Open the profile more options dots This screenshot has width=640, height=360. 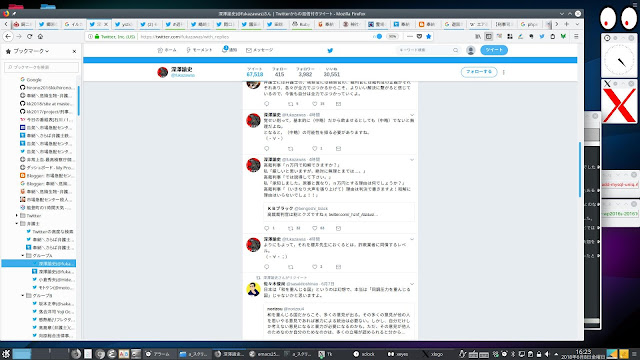504,72
